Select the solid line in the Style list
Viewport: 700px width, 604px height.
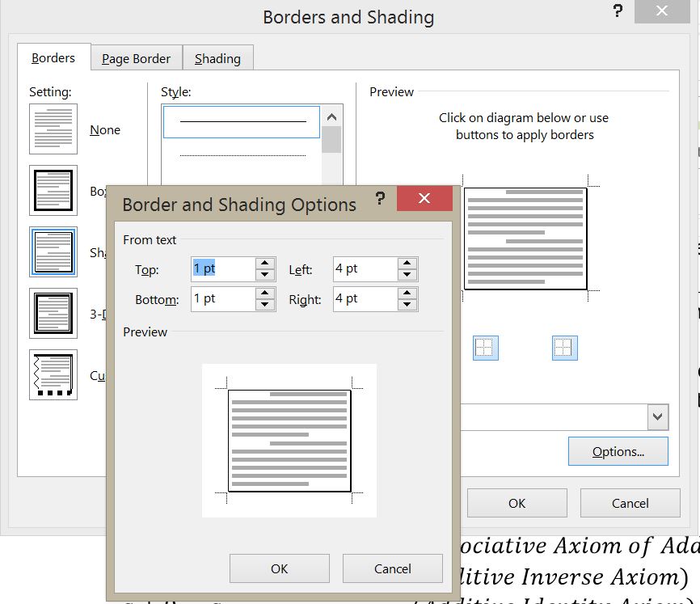coord(240,121)
